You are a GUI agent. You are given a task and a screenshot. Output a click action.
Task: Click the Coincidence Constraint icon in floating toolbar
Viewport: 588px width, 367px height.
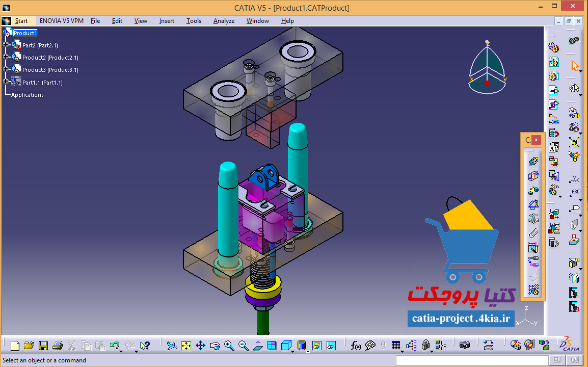(533, 162)
